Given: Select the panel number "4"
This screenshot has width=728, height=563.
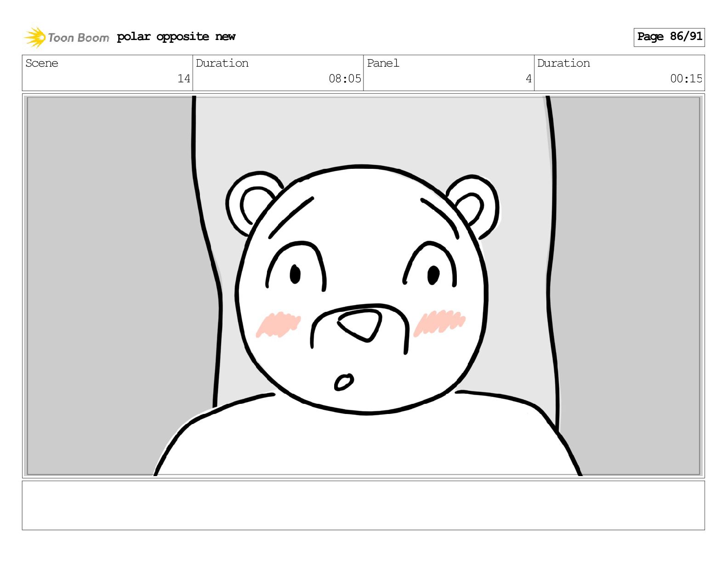Looking at the screenshot, I should point(529,79).
